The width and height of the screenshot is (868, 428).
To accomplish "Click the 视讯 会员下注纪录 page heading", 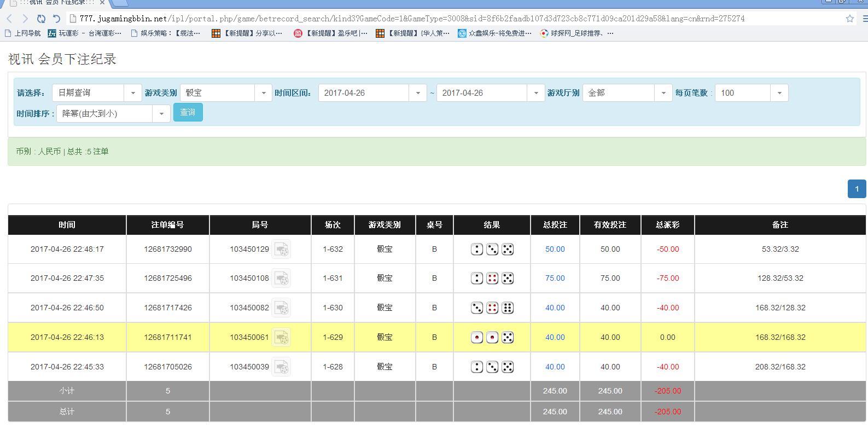I will pyautogui.click(x=62, y=59).
